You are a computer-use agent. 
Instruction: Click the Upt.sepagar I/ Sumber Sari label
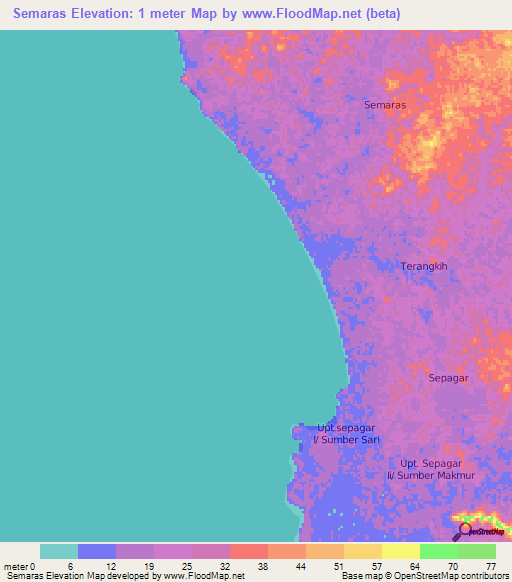pyautogui.click(x=346, y=434)
